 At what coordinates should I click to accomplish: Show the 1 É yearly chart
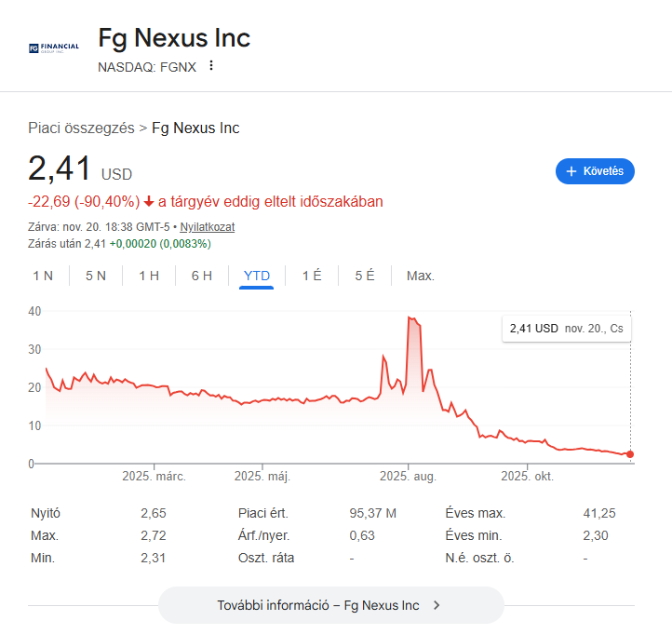point(312,276)
